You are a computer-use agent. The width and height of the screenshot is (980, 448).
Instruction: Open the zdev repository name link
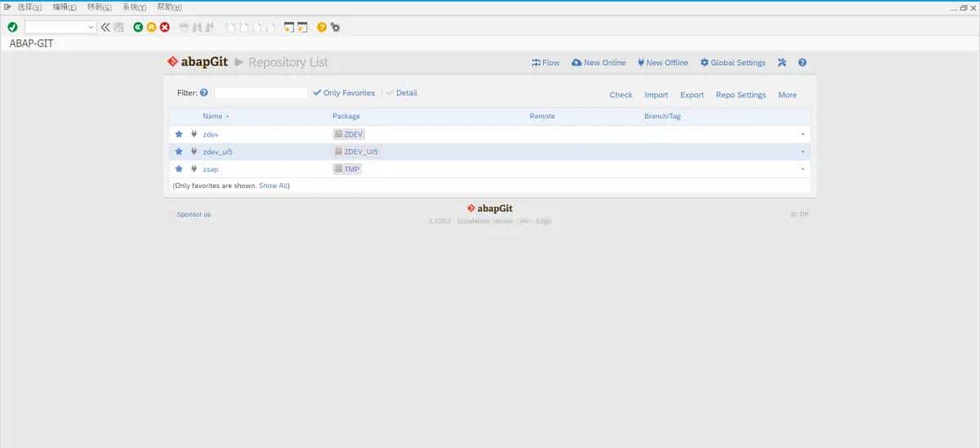[211, 134]
